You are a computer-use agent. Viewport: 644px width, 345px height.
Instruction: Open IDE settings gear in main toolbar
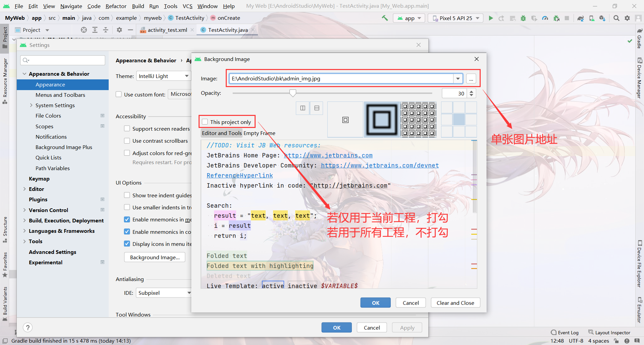tap(627, 18)
